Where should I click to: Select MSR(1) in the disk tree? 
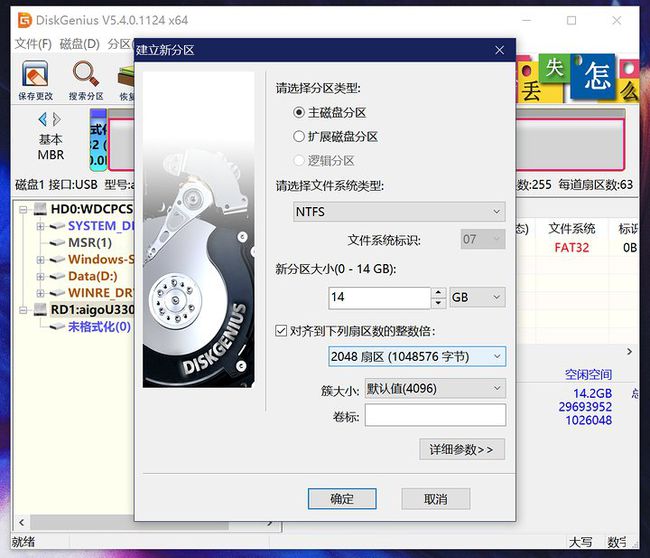click(x=90, y=243)
